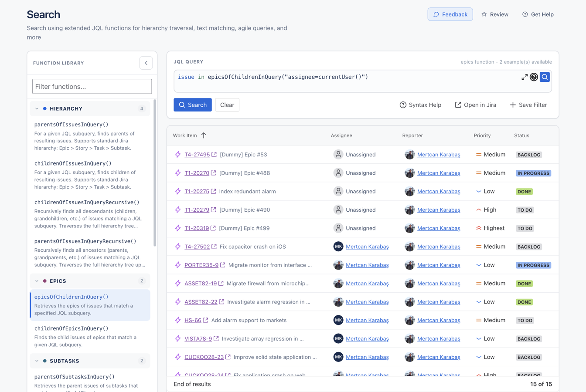Open T1-20275 external link icon
This screenshot has height=392, width=586.
pyautogui.click(x=213, y=191)
